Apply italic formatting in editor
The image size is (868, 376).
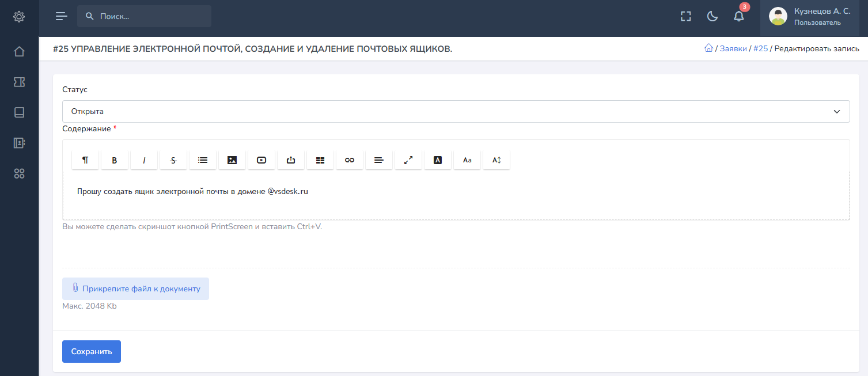click(x=144, y=161)
